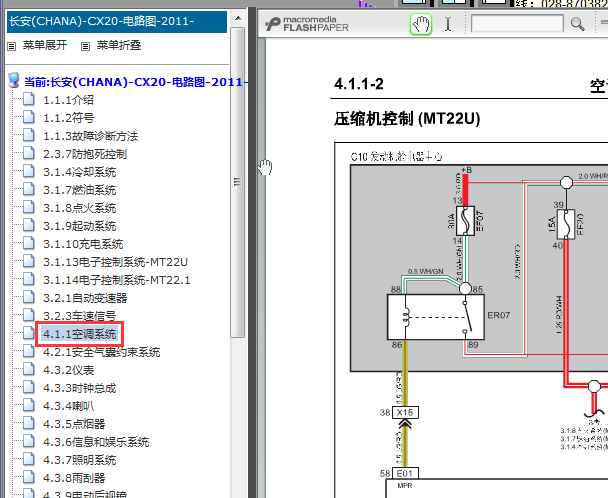Expand all menus with 菜单展开

(45, 45)
